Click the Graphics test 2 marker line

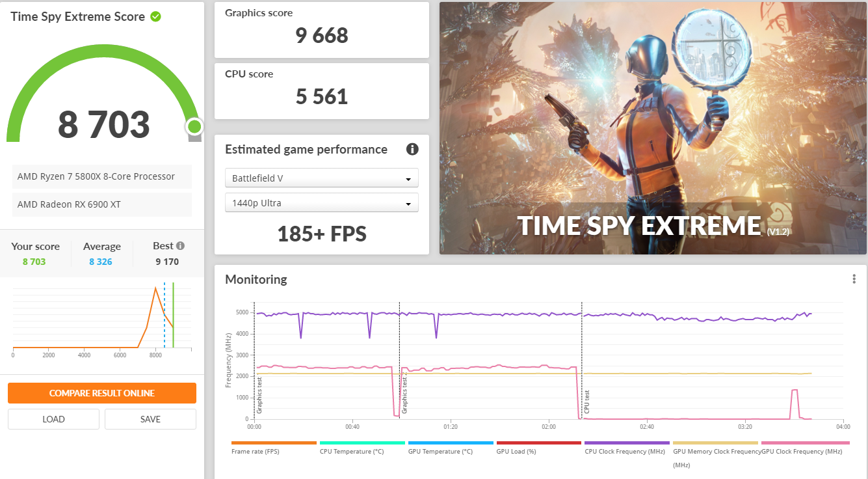coord(399,361)
